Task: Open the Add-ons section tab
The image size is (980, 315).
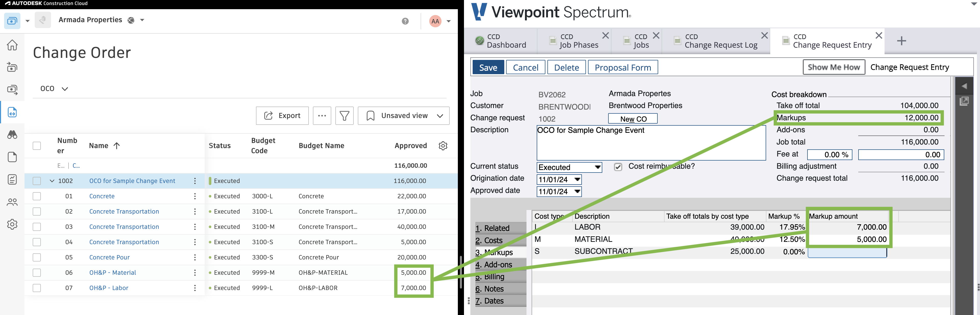Action: (500, 265)
